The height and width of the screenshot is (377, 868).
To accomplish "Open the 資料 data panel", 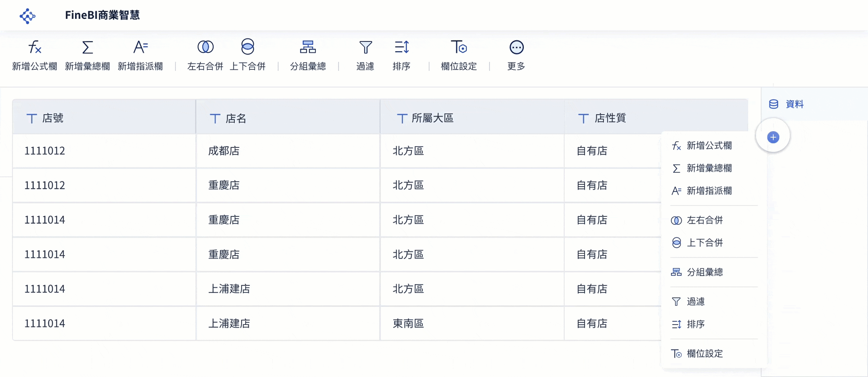I will (x=786, y=104).
